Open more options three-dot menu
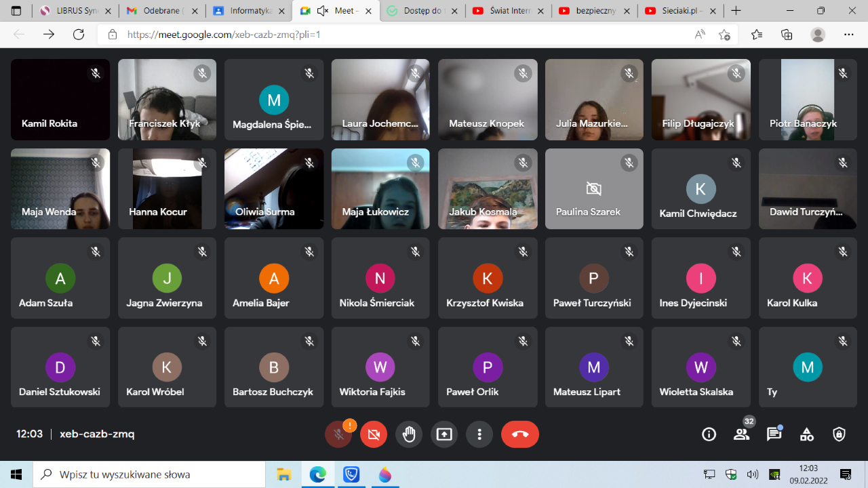868x488 pixels. (479, 434)
